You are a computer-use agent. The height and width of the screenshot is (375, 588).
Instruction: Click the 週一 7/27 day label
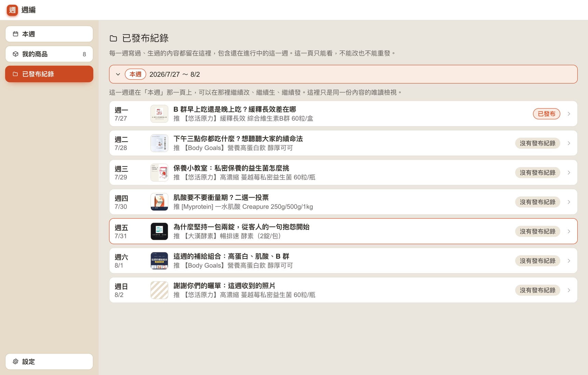tap(121, 114)
